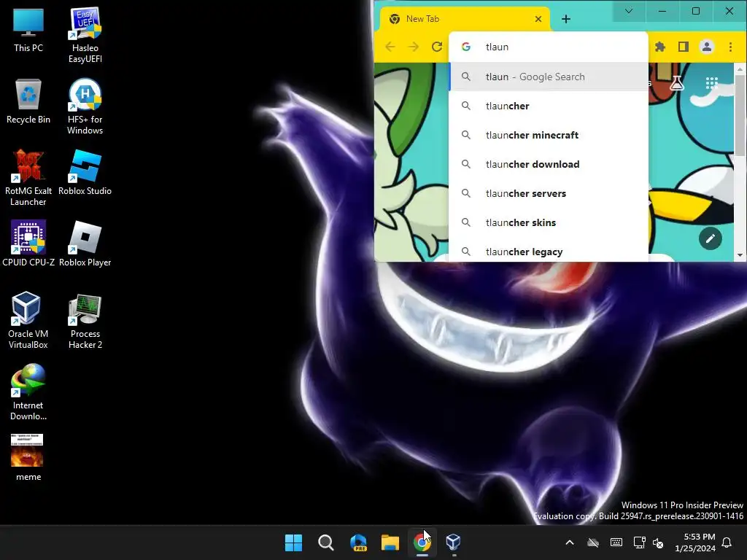Launch RotMG Exalt Launcher
747x560 pixels.
(28, 178)
